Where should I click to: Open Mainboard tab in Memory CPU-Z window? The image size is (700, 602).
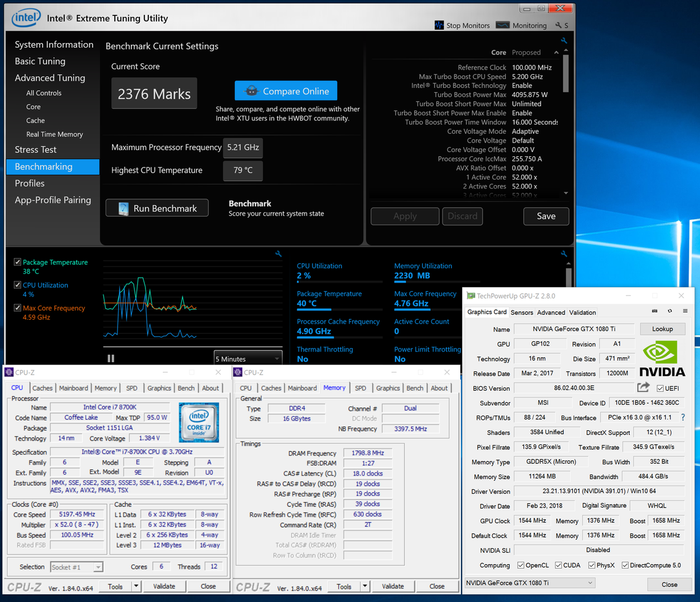[302, 388]
